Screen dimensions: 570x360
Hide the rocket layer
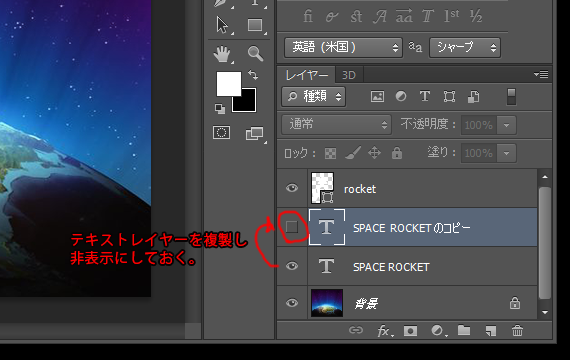pyautogui.click(x=292, y=188)
